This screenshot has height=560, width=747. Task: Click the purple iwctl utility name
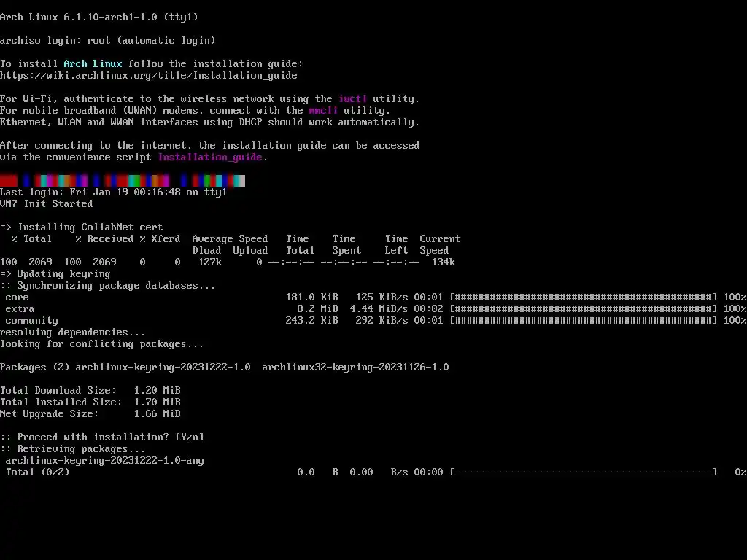[353, 99]
